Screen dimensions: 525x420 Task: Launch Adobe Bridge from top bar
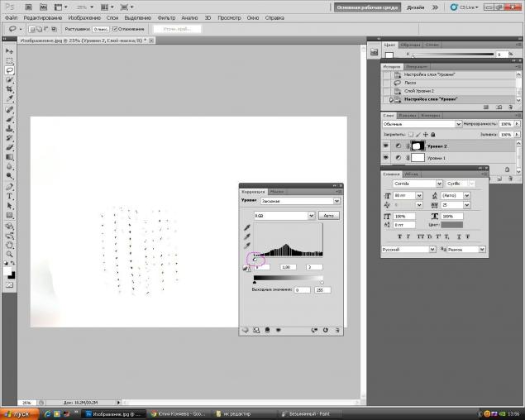28,7
